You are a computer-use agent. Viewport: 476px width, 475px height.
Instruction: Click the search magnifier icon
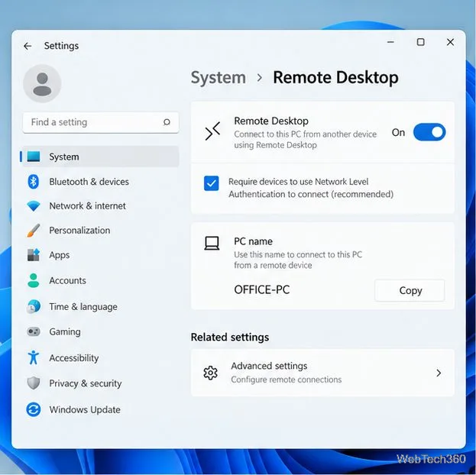pyautogui.click(x=167, y=122)
